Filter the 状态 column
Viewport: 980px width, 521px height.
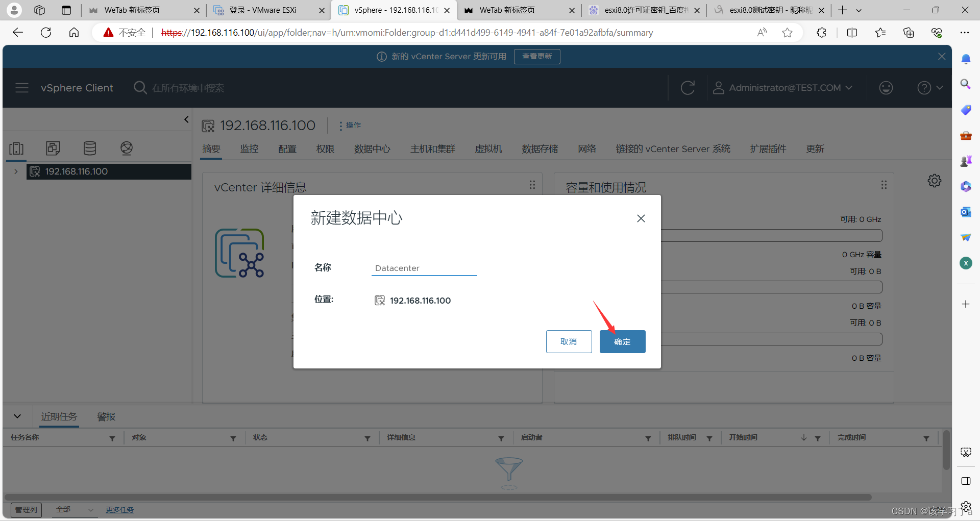pyautogui.click(x=367, y=438)
